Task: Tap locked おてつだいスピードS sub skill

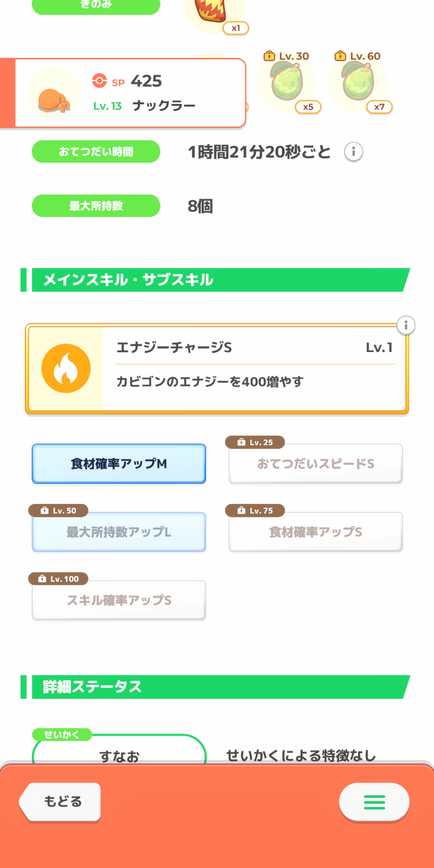Action: [x=316, y=464]
